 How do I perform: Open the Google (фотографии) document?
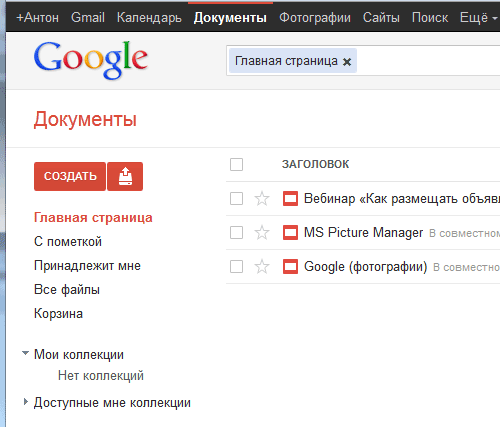[365, 267]
